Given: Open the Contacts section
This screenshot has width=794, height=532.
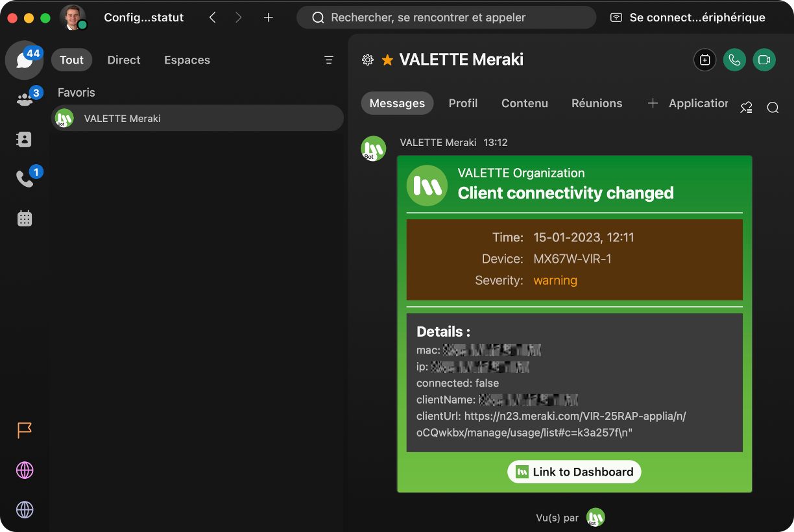Looking at the screenshot, I should 24,139.
